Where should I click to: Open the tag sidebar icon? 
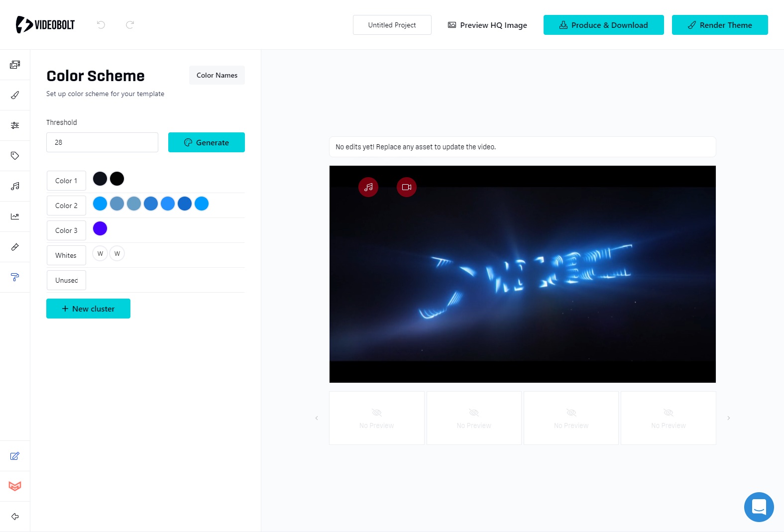coord(15,156)
